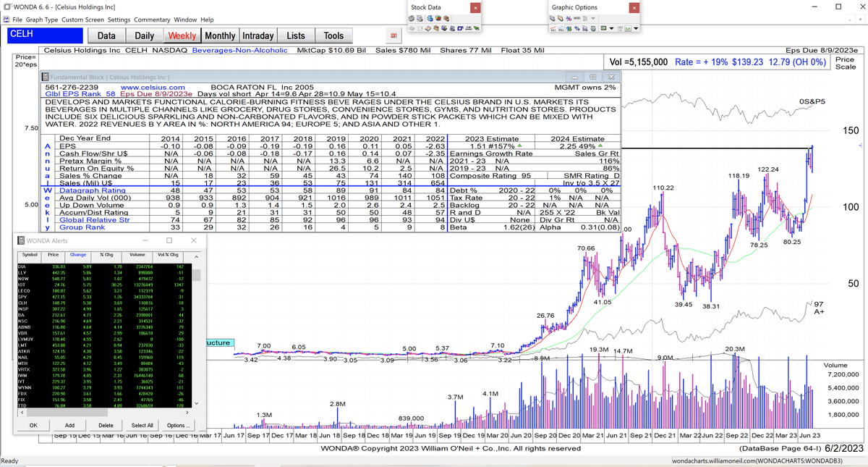868x467 pixels.
Task: Click the green icon ending Stock Data lower row
Action: point(476,28)
